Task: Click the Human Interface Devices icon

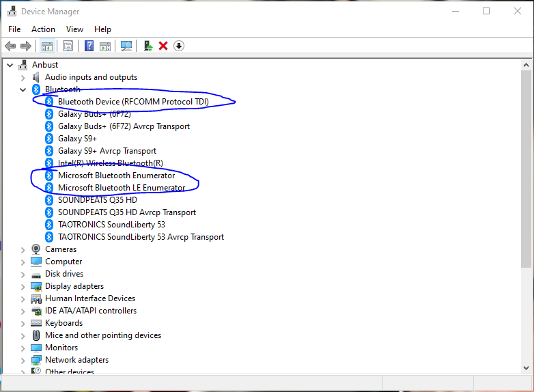Action: click(x=36, y=298)
